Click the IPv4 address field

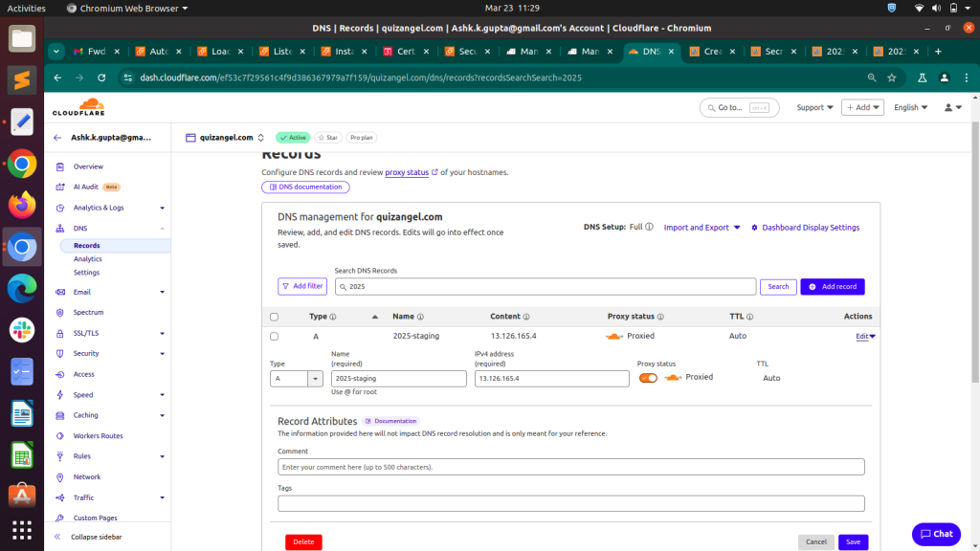(552, 379)
